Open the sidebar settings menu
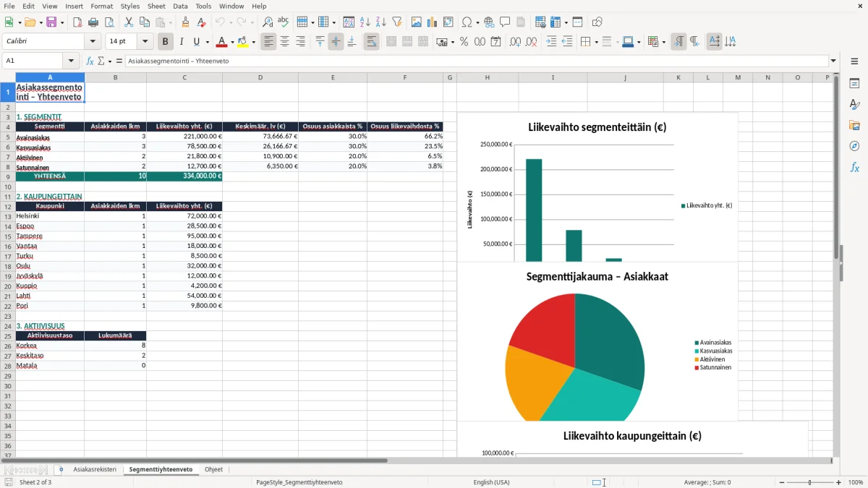Viewport: 868px width, 488px height. 854,62
